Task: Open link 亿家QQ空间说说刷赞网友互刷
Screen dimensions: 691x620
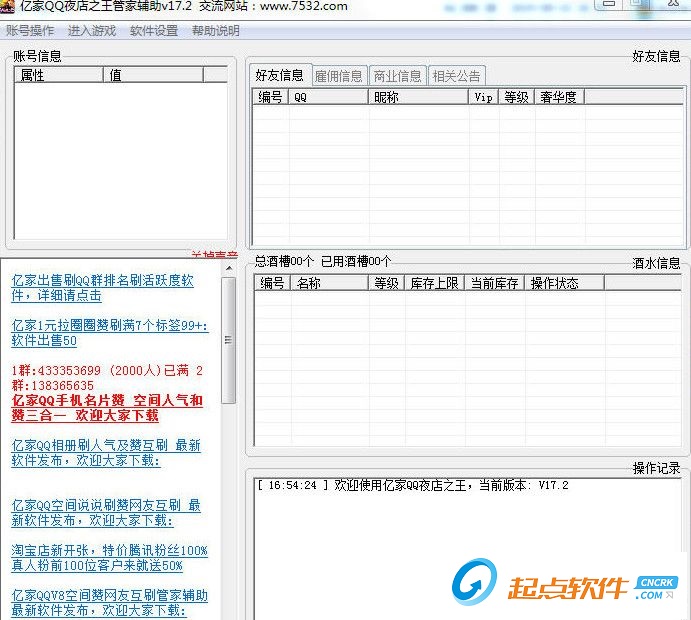Action: tap(106, 512)
